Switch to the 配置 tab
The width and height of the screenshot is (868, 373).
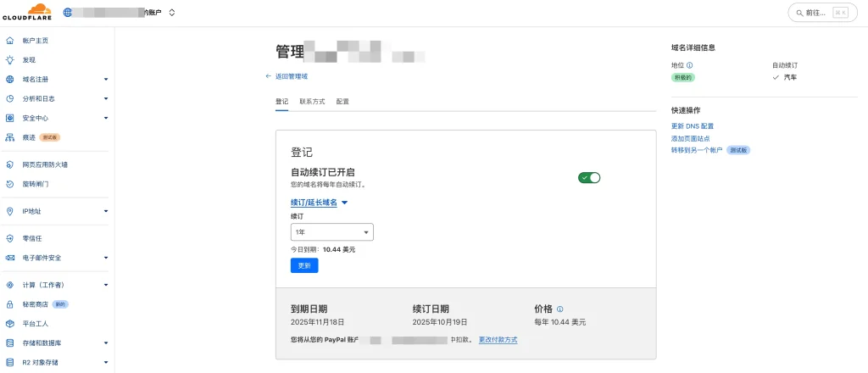(342, 102)
